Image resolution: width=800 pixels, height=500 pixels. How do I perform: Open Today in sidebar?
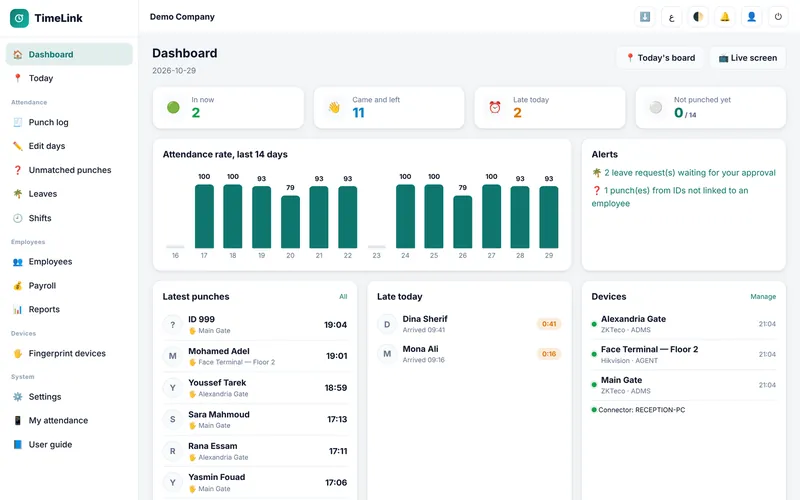[69, 78]
